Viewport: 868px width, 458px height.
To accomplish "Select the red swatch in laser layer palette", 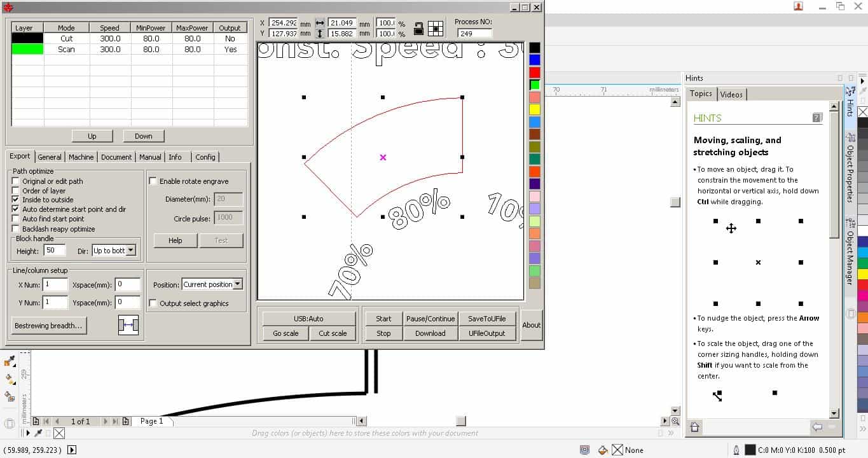I will coord(535,73).
